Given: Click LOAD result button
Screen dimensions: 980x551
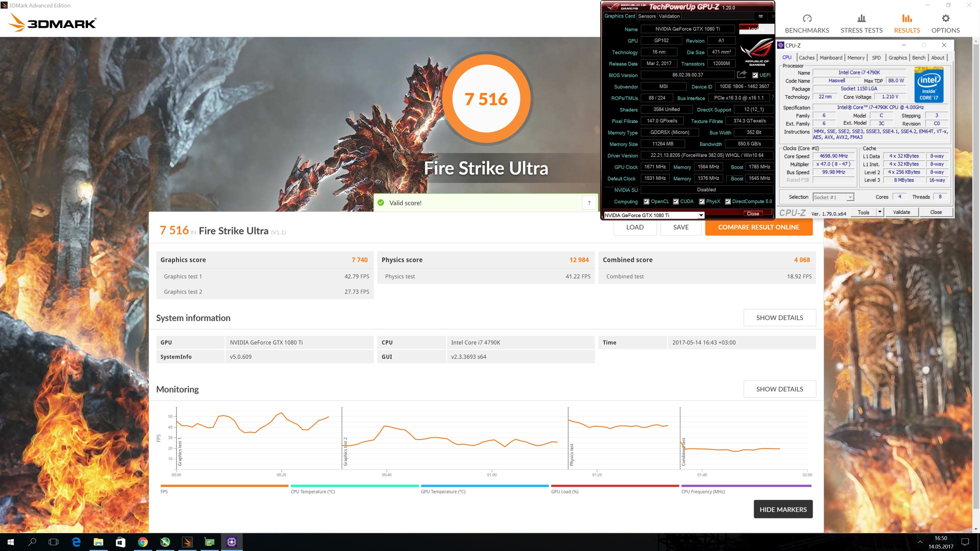Looking at the screenshot, I should tap(635, 227).
